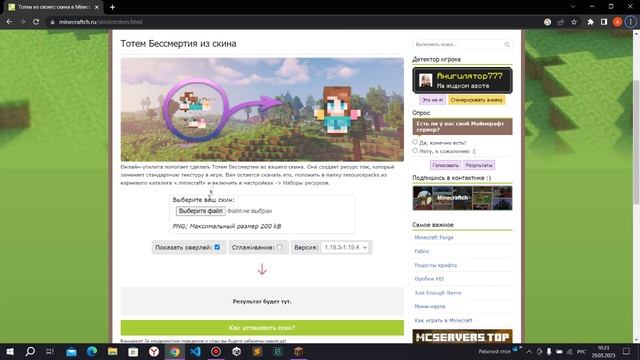Open the Мини-карта link

[x=429, y=307]
